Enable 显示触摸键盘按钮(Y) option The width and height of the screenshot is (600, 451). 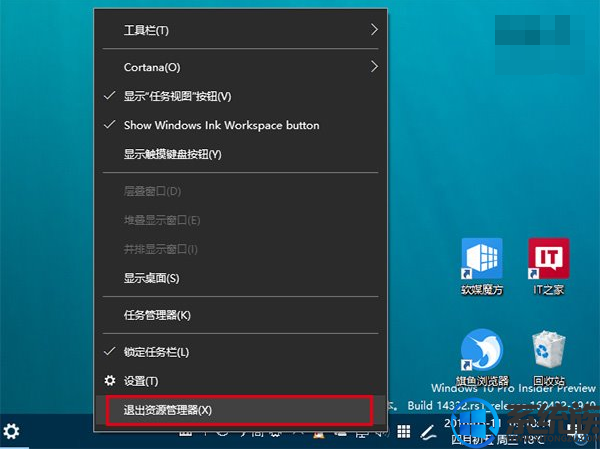(x=241, y=154)
